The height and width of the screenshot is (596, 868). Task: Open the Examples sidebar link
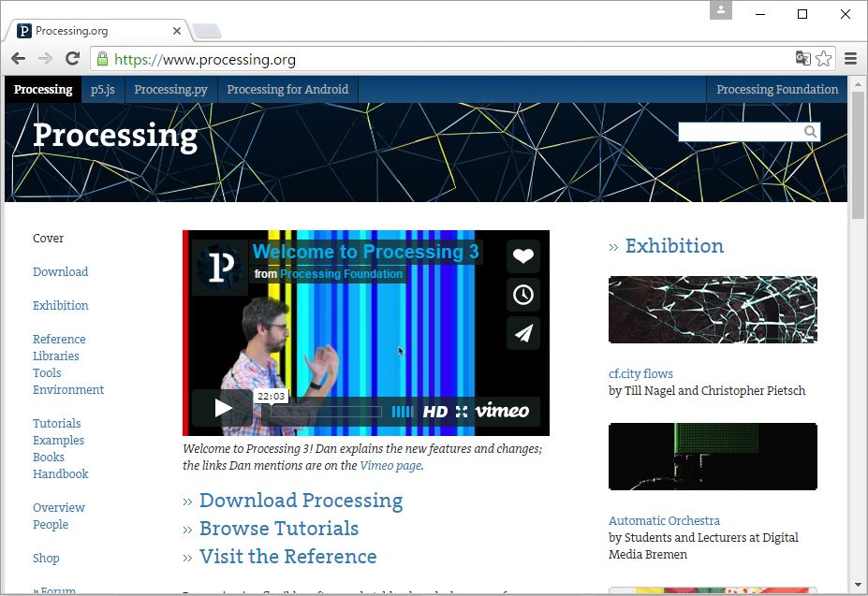click(x=58, y=441)
